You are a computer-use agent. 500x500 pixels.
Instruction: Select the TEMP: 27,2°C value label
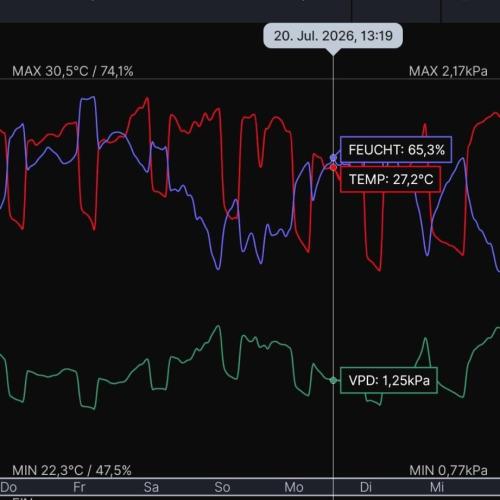(x=390, y=179)
